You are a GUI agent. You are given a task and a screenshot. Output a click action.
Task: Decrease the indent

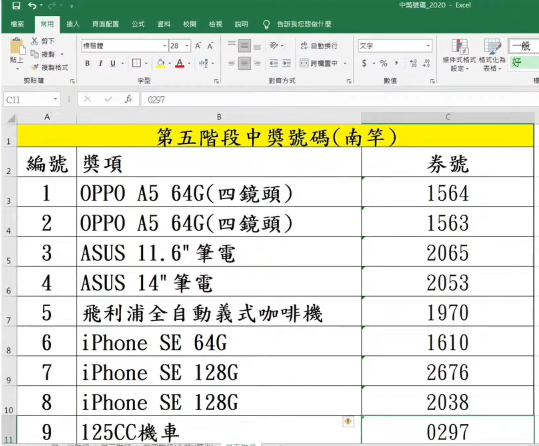tap(274, 63)
